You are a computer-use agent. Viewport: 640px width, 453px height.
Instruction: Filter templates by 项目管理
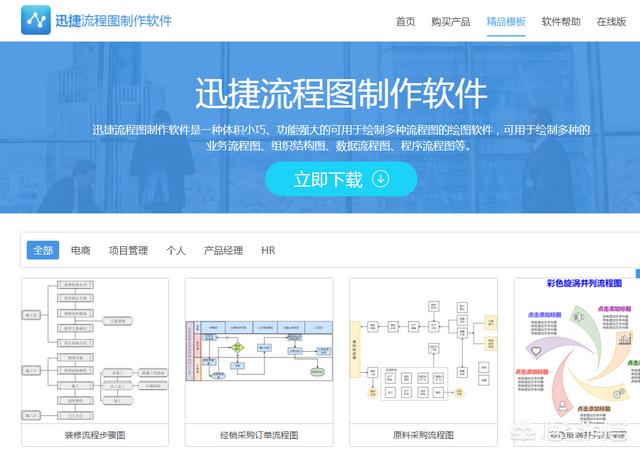(x=128, y=250)
